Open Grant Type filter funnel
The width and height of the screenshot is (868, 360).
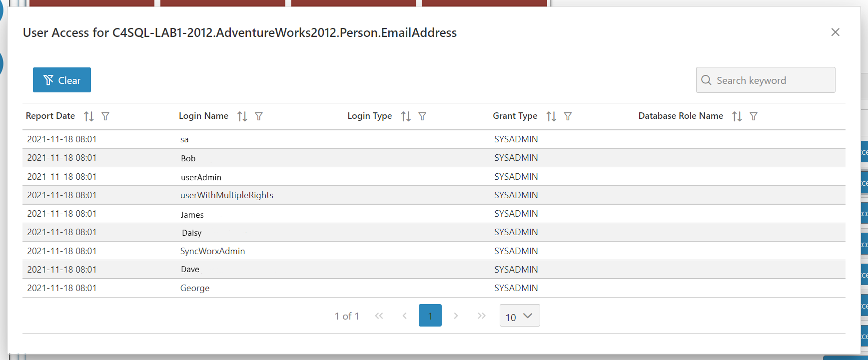point(568,116)
